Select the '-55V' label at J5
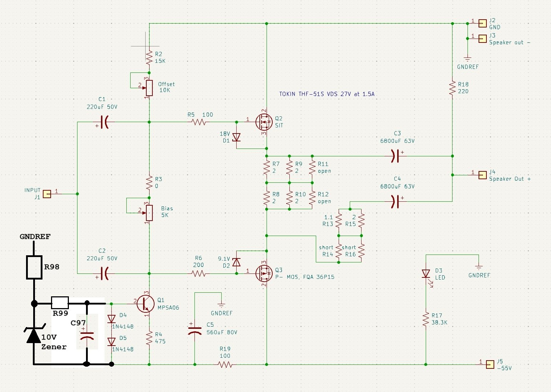 pos(504,368)
